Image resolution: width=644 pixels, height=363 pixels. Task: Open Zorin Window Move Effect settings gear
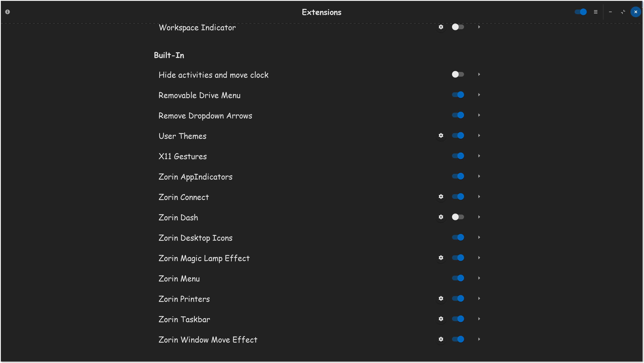click(x=441, y=339)
